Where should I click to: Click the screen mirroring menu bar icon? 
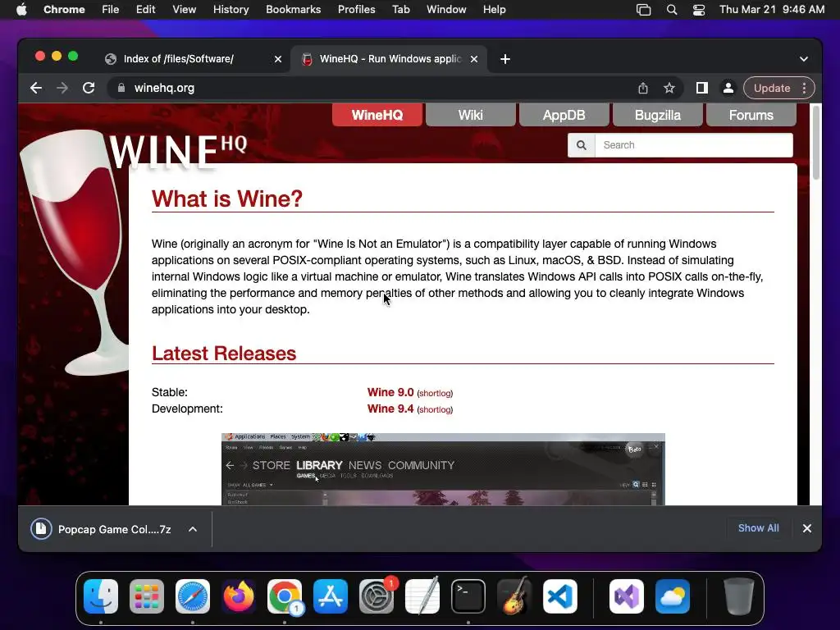[643, 10]
